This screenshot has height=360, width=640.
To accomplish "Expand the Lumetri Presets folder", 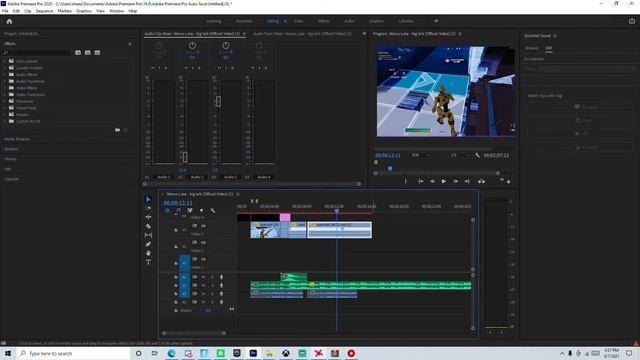I will click(x=5, y=68).
